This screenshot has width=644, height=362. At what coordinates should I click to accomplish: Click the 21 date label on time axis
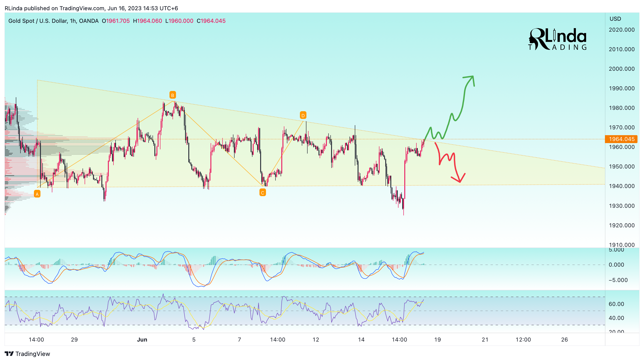(485, 339)
